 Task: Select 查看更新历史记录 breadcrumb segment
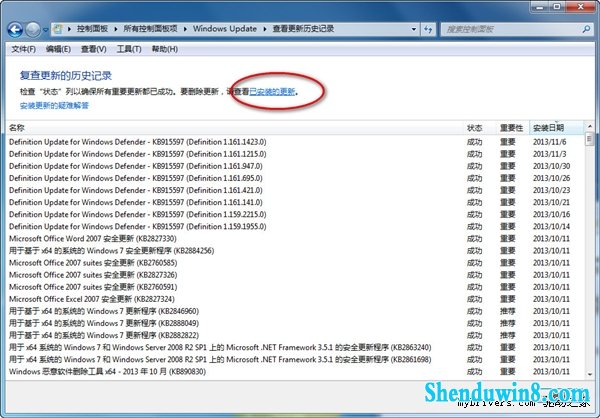pos(303,29)
